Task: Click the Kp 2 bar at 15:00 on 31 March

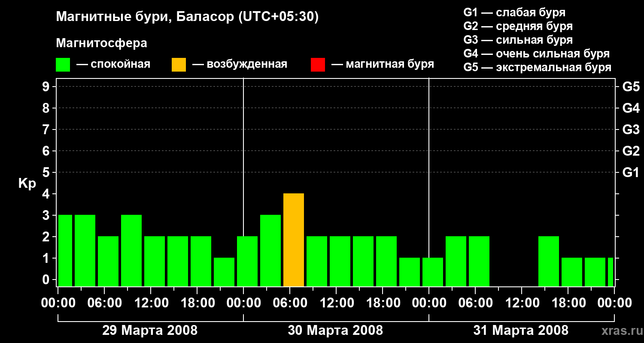Action: pos(549,261)
